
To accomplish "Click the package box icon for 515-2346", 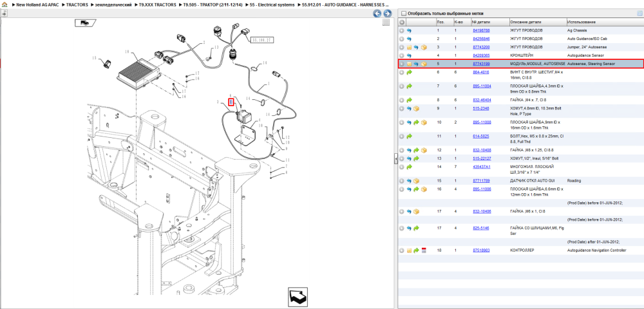I will tap(417, 109).
